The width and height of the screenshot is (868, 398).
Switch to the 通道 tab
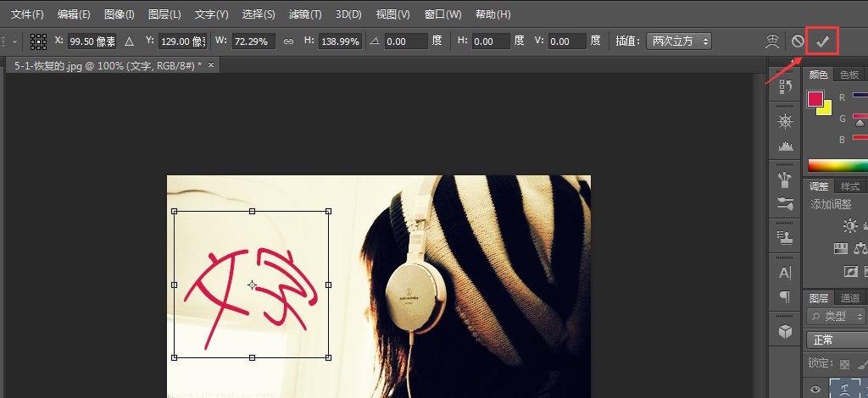point(849,298)
